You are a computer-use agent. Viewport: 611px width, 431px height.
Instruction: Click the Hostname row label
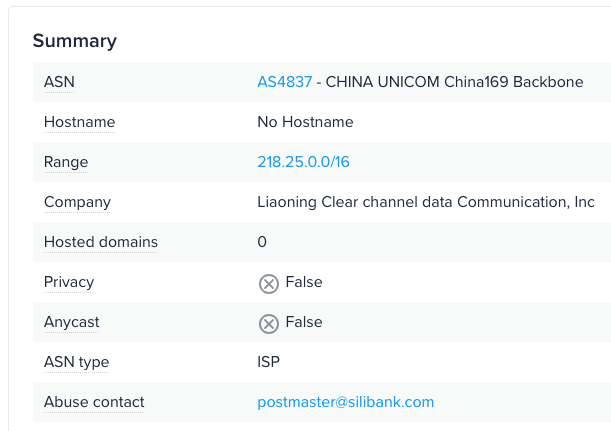(79, 122)
